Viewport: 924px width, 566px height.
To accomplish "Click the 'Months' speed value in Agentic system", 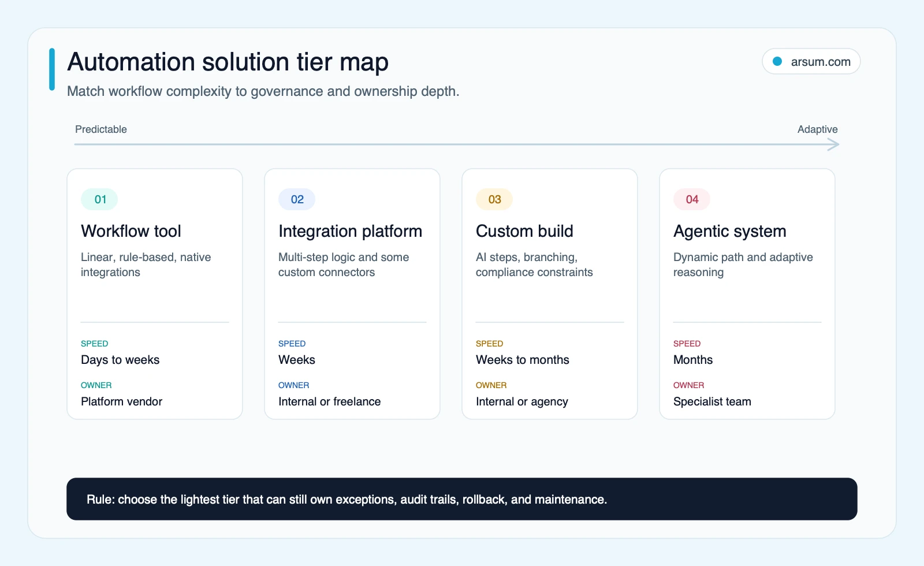I will point(693,360).
